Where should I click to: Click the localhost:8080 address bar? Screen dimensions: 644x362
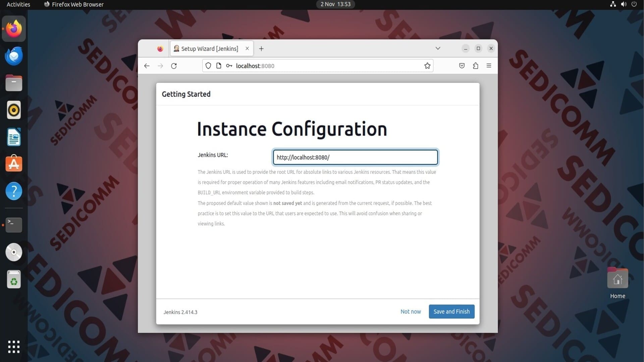318,66
